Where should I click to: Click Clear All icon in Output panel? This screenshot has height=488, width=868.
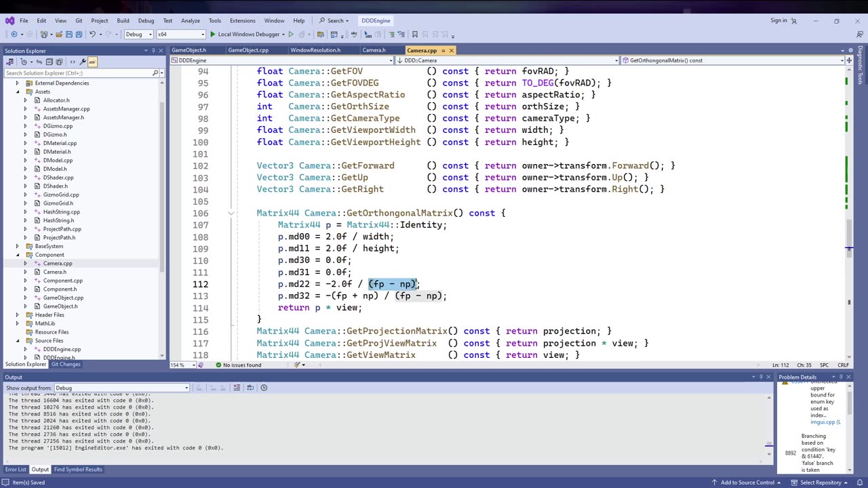[x=237, y=388]
